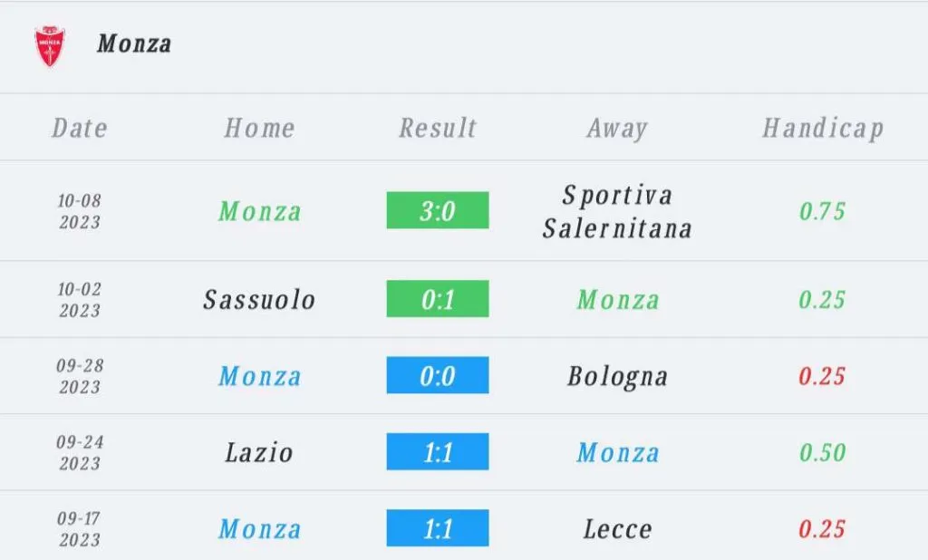Click the 0.75 handicap value
This screenshot has width=928, height=560.
click(x=822, y=211)
